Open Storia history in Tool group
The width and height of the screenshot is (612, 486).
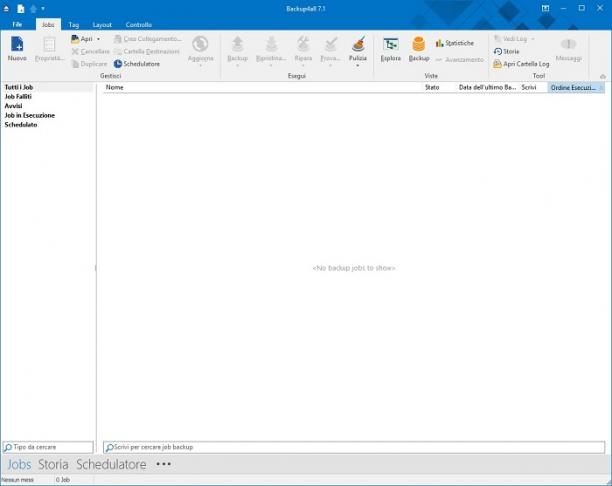507,51
